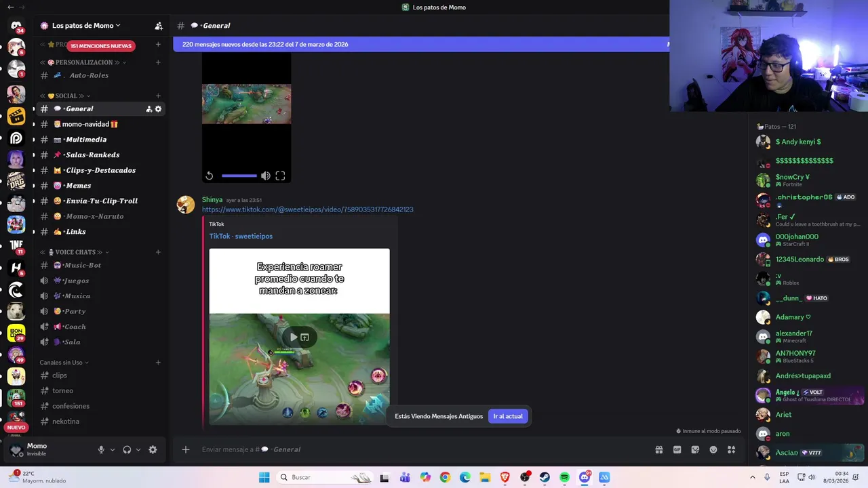Click the message input for General

[x=420, y=449]
